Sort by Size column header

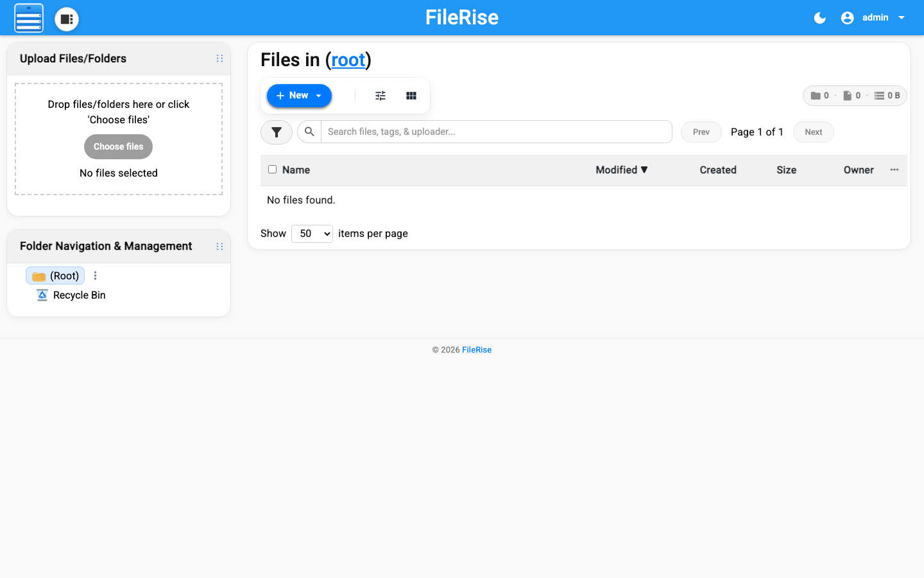pos(787,170)
